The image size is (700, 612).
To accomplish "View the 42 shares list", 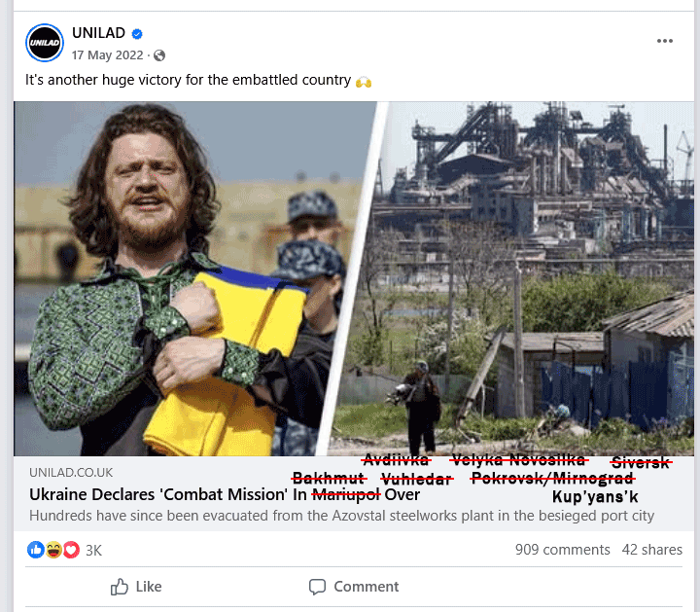I will (x=651, y=550).
